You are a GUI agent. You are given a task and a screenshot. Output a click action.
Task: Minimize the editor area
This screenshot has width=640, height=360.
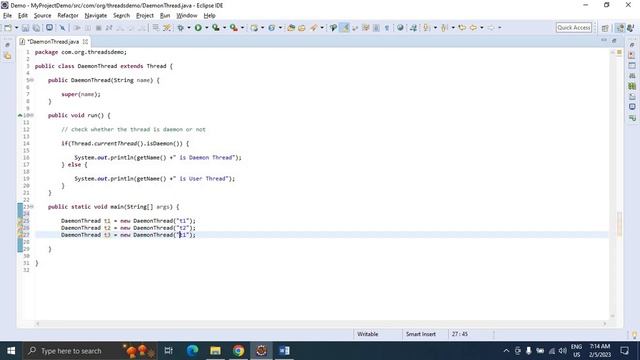[604, 40]
